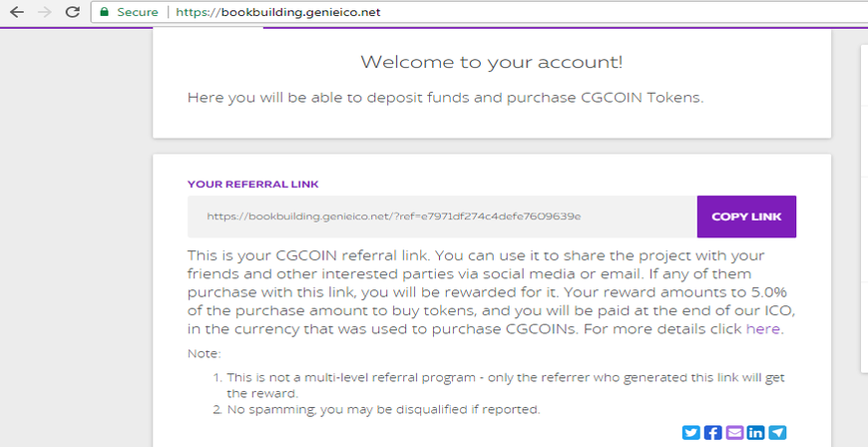Viewport: 868px width, 447px height.
Task: Share referral link on Telegram
Action: click(x=777, y=432)
